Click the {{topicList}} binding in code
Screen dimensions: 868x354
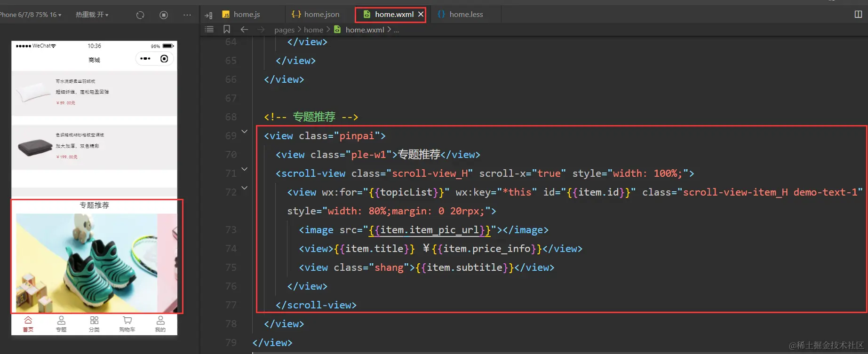point(406,192)
